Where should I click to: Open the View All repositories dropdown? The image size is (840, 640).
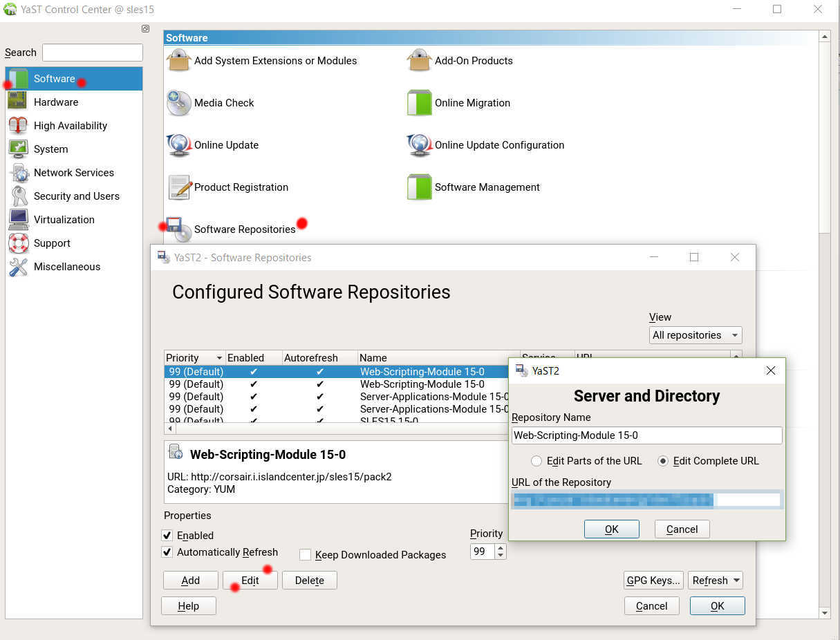[x=696, y=335]
